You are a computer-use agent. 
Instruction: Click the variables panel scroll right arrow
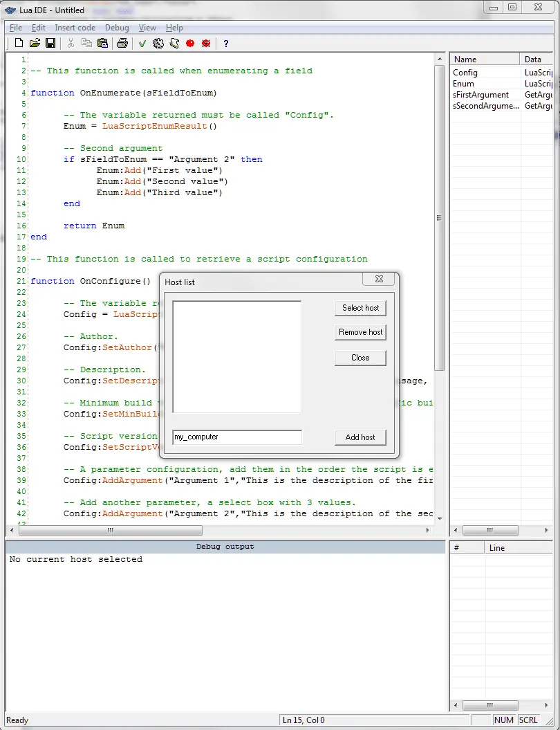[x=547, y=530]
